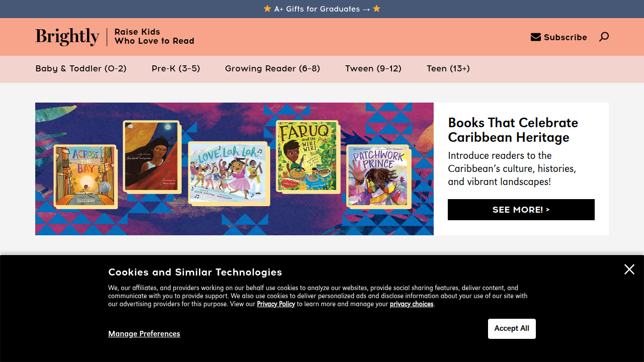Close the cookie banner with X

(629, 269)
